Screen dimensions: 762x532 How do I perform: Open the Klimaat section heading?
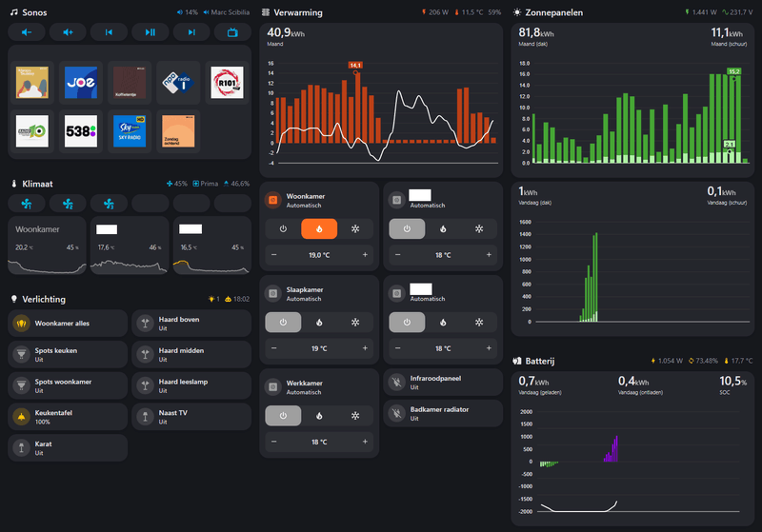[x=32, y=184]
